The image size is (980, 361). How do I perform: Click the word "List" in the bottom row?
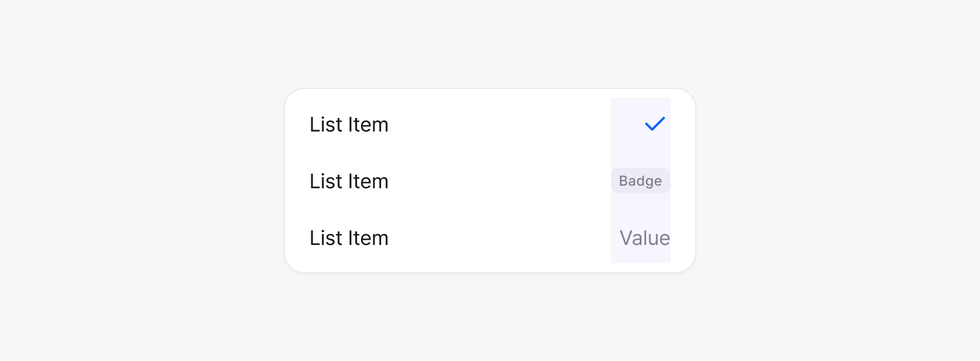click(x=326, y=238)
